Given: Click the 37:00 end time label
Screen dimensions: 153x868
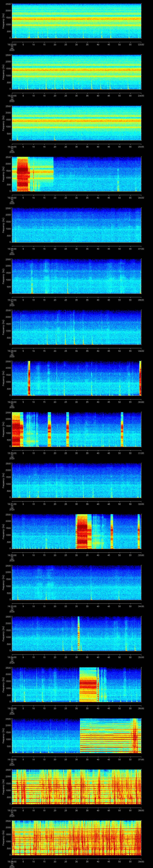Looking at the screenshot, I should point(141,760).
